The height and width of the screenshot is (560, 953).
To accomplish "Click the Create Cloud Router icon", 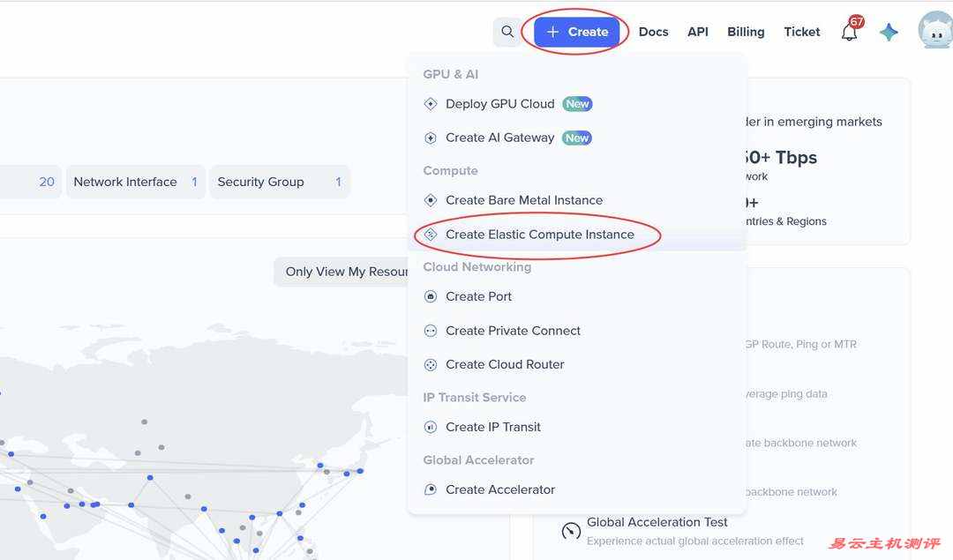I will click(x=431, y=365).
